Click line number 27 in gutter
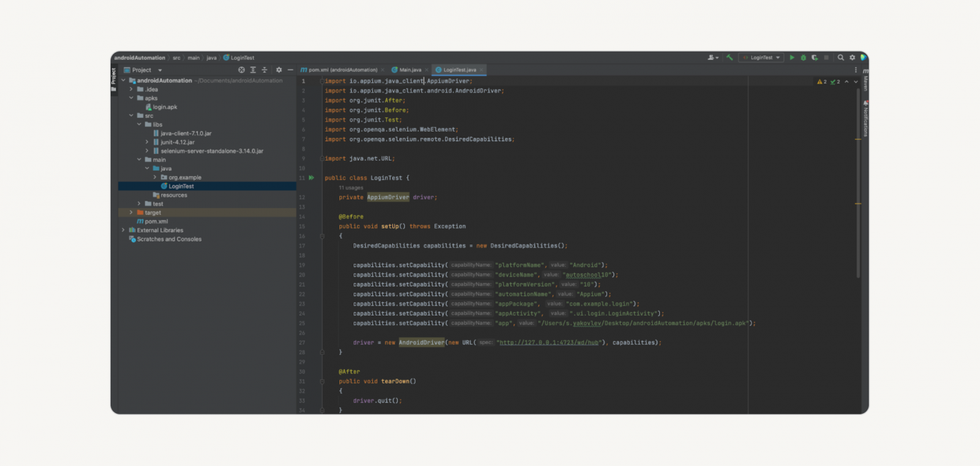Screen dimensions: 980x466 (302, 343)
